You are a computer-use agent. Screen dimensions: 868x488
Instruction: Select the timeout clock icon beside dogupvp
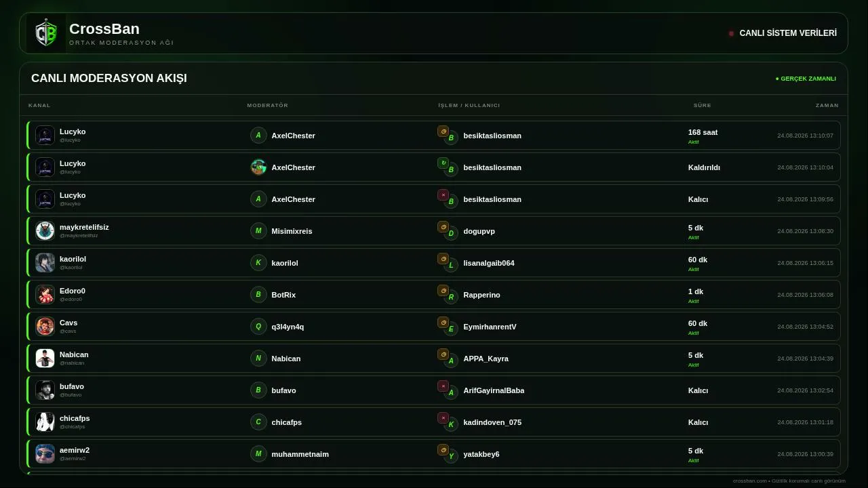click(x=443, y=226)
